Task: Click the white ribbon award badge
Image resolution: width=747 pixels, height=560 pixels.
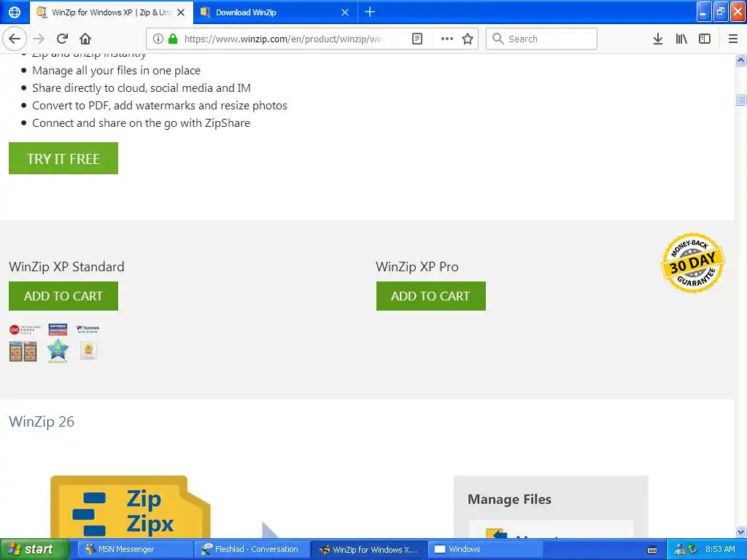Action: tap(88, 351)
